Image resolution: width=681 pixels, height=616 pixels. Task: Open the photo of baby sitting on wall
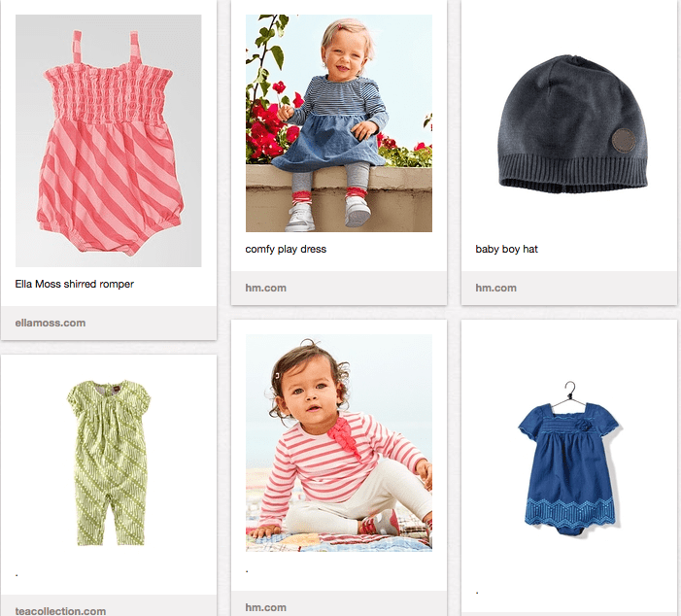click(x=338, y=123)
